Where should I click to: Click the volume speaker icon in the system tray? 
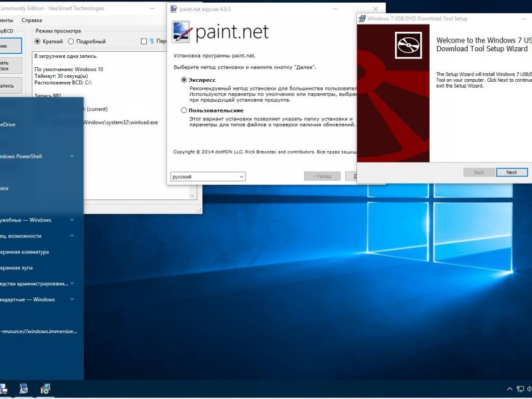pos(529,389)
